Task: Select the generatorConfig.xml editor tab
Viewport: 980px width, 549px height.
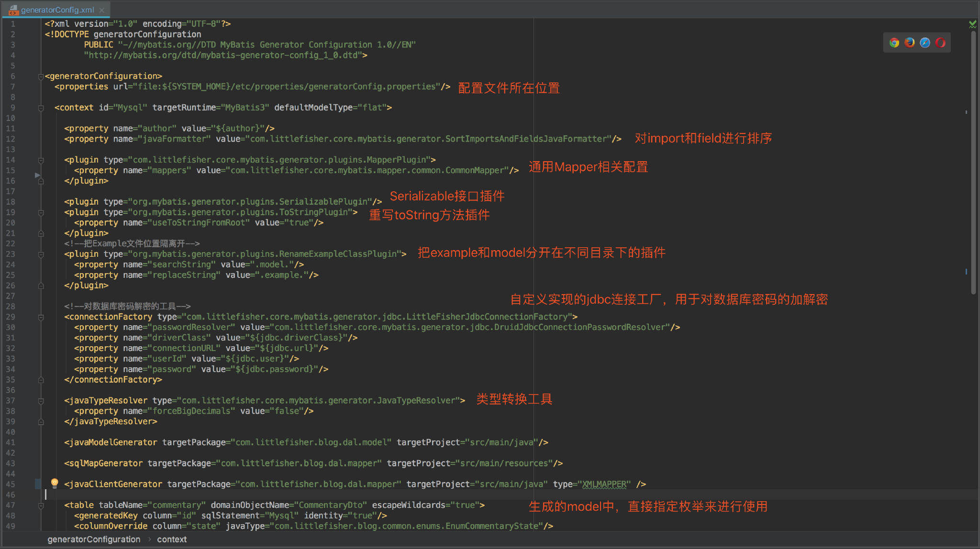Action: (x=57, y=10)
